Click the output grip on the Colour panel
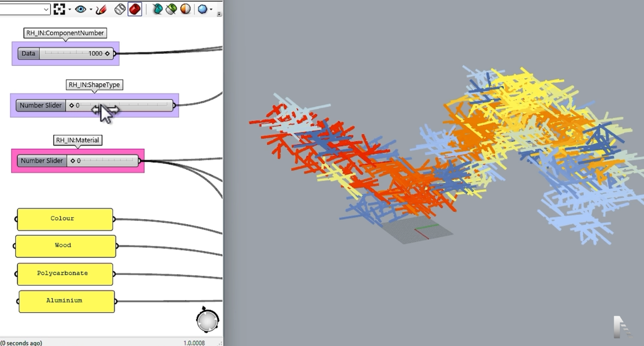Viewport: 644px width, 346px height. coord(114,219)
